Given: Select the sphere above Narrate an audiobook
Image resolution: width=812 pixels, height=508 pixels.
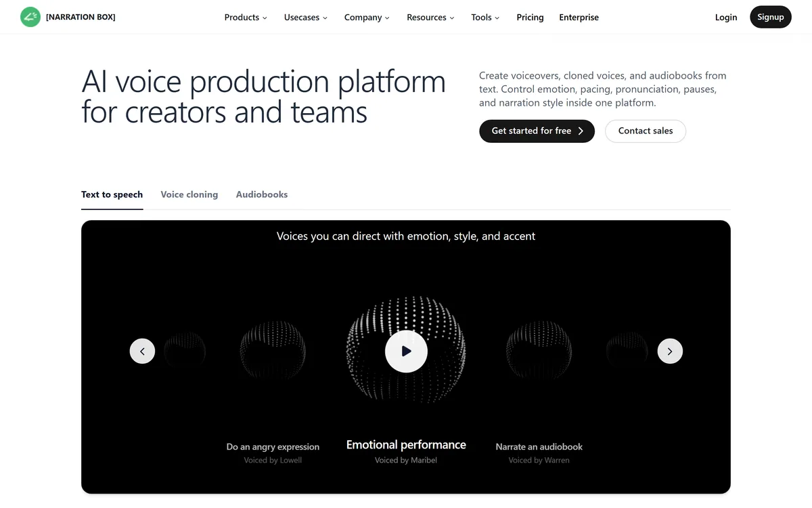Looking at the screenshot, I should pyautogui.click(x=539, y=350).
